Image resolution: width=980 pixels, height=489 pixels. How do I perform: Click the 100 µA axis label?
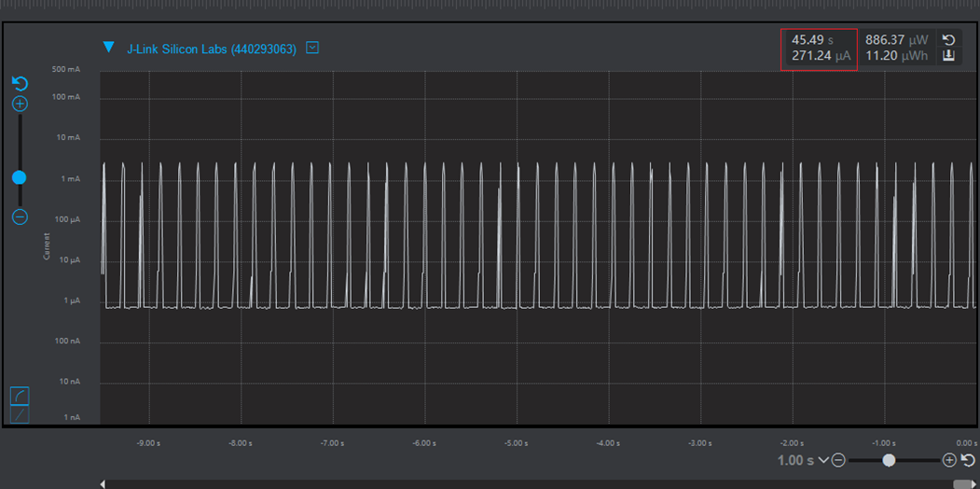[x=67, y=219]
